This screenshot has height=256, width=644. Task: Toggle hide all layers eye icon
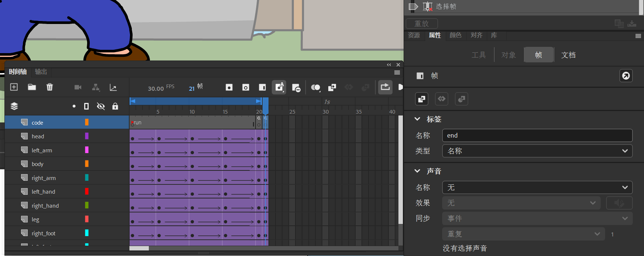click(x=100, y=106)
